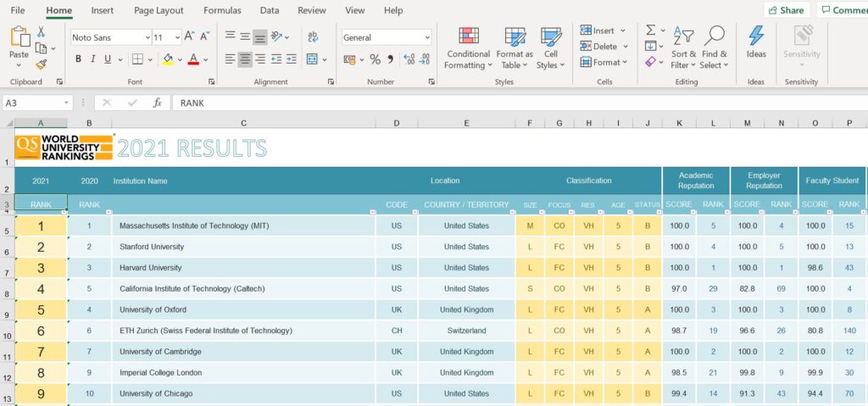This screenshot has width=868, height=406.
Task: Switch to the Formulas tab
Action: pos(222,10)
